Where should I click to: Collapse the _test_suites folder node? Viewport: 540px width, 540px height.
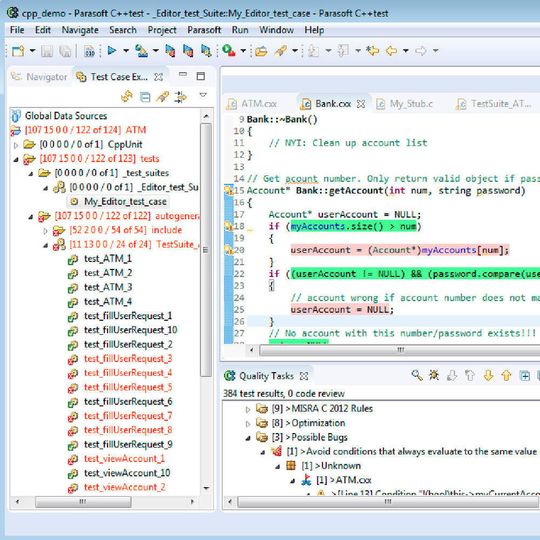pyautogui.click(x=31, y=174)
